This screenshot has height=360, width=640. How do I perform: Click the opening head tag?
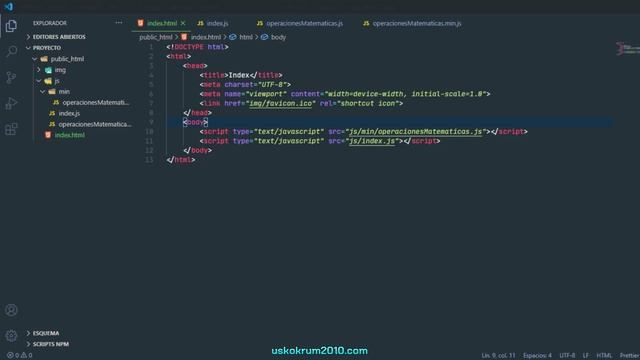(195, 66)
